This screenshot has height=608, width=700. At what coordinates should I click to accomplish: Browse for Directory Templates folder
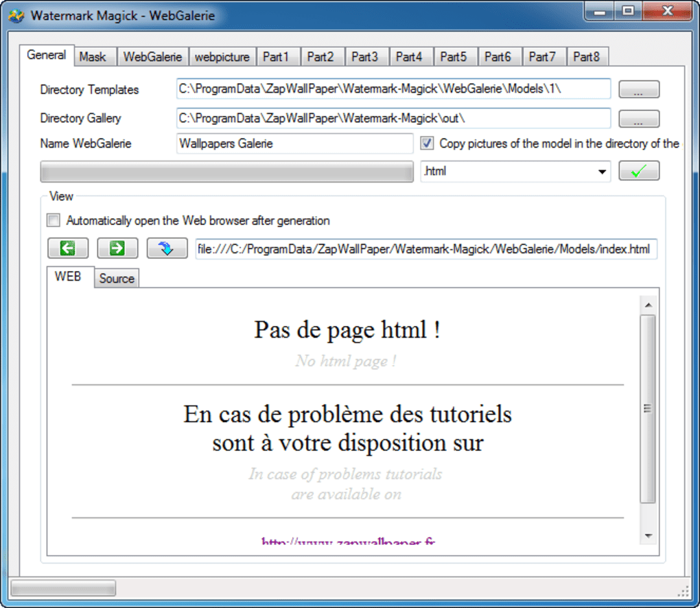click(639, 89)
